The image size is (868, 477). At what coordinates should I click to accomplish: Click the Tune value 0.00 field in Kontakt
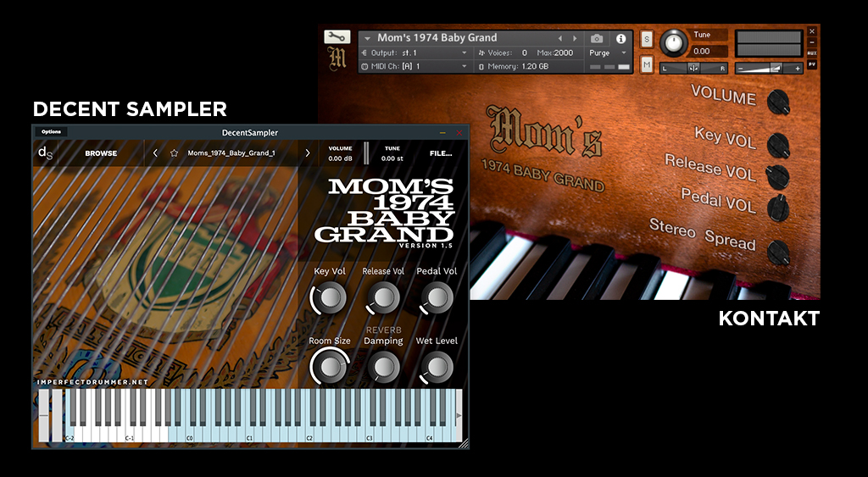click(x=709, y=52)
